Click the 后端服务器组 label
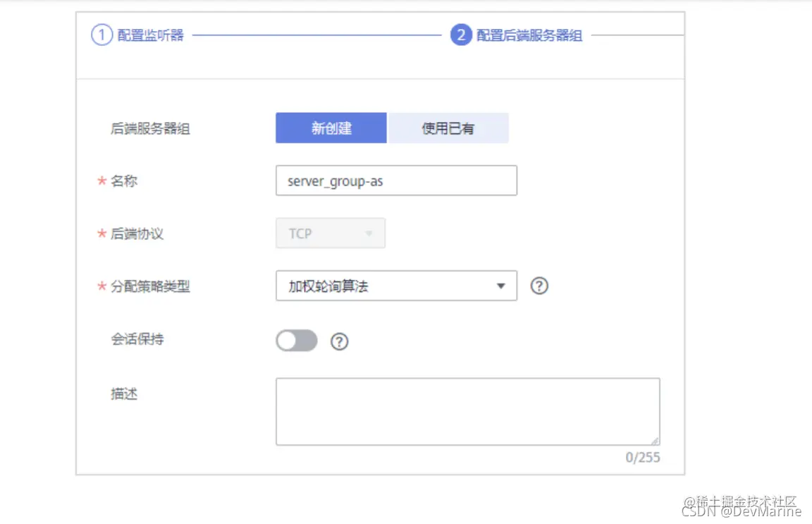The height and width of the screenshot is (524, 812). click(x=150, y=128)
